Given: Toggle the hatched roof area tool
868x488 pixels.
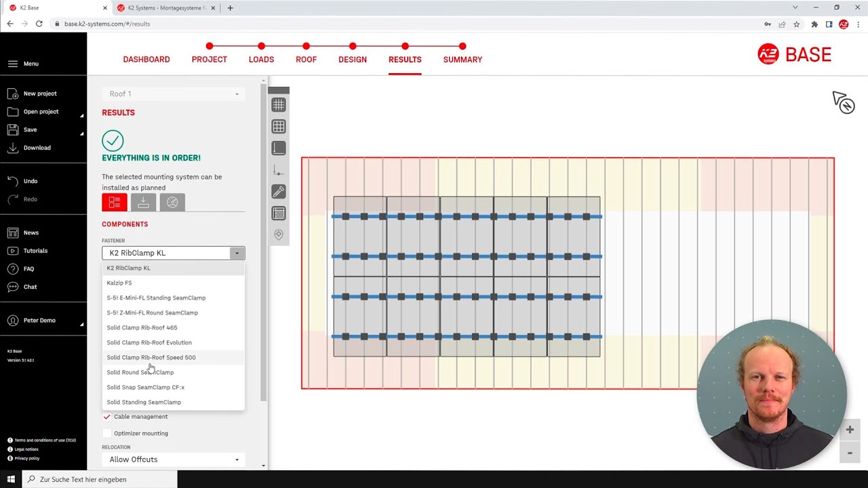Looking at the screenshot, I should tap(279, 213).
